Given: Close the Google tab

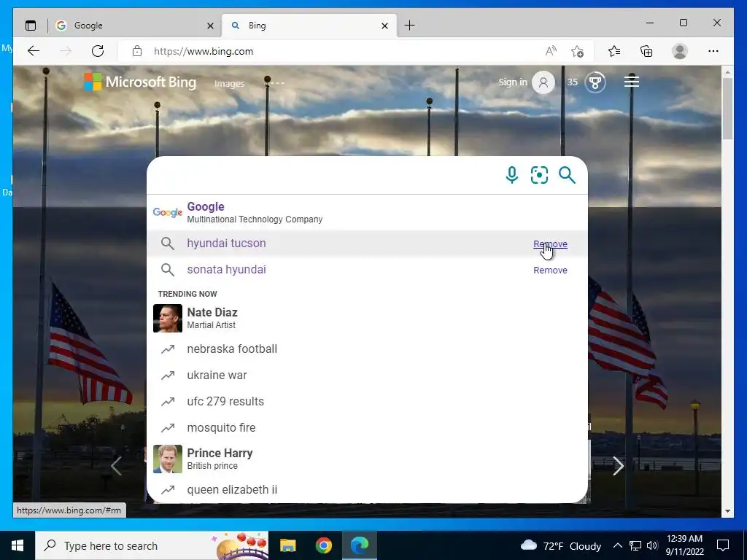Looking at the screenshot, I should [x=210, y=26].
